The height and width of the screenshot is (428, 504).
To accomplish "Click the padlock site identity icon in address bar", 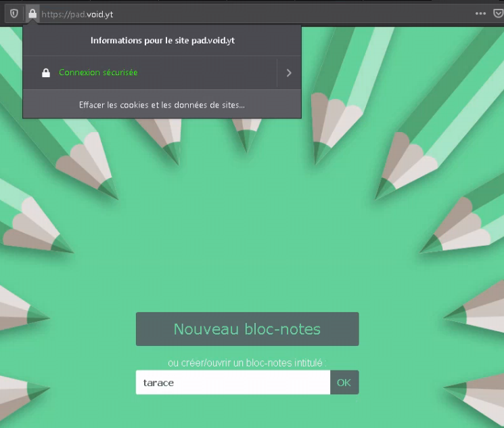I will tap(32, 14).
